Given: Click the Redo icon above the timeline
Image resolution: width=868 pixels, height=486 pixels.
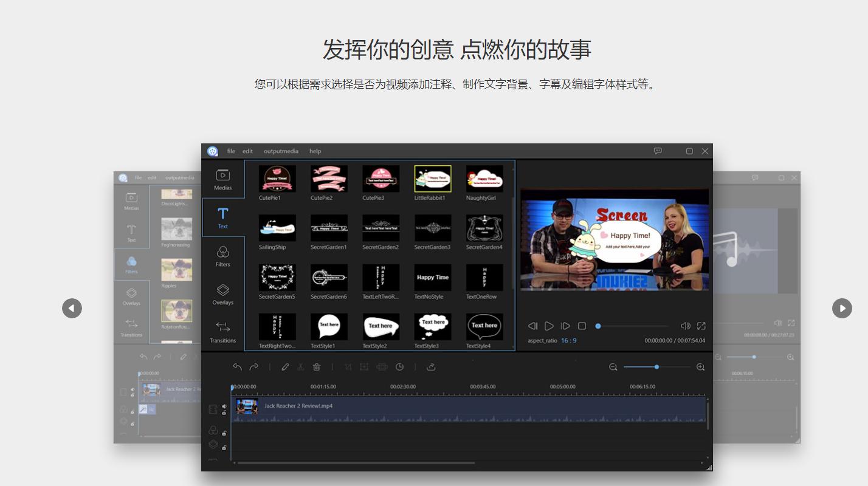Looking at the screenshot, I should 255,367.
